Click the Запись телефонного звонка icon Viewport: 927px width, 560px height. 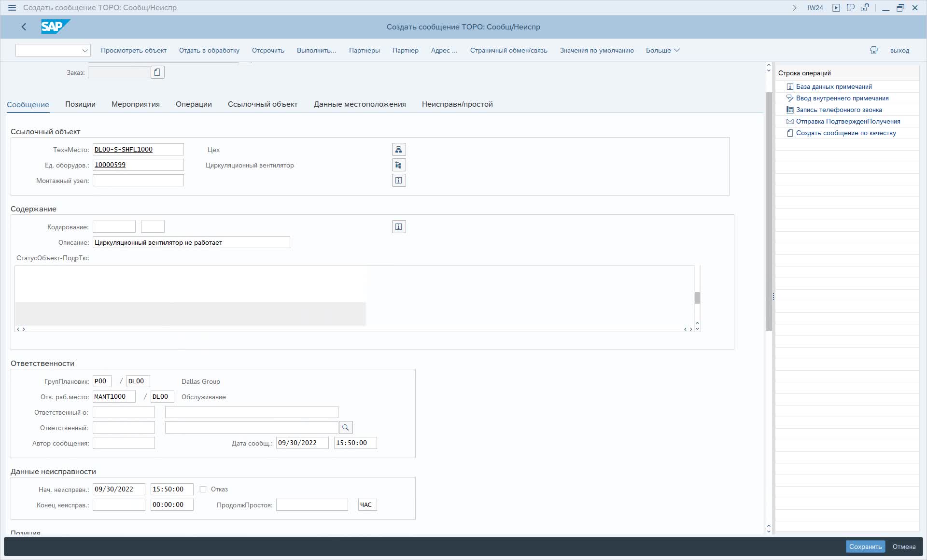coord(790,110)
